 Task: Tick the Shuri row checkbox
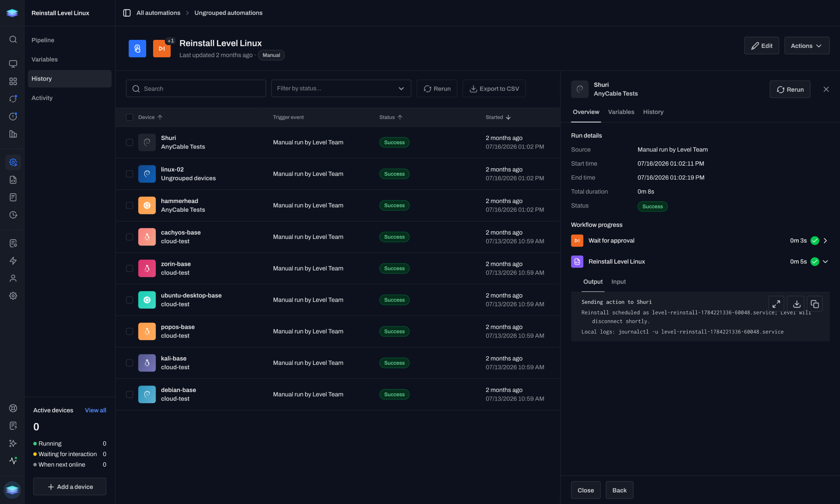[x=129, y=142]
